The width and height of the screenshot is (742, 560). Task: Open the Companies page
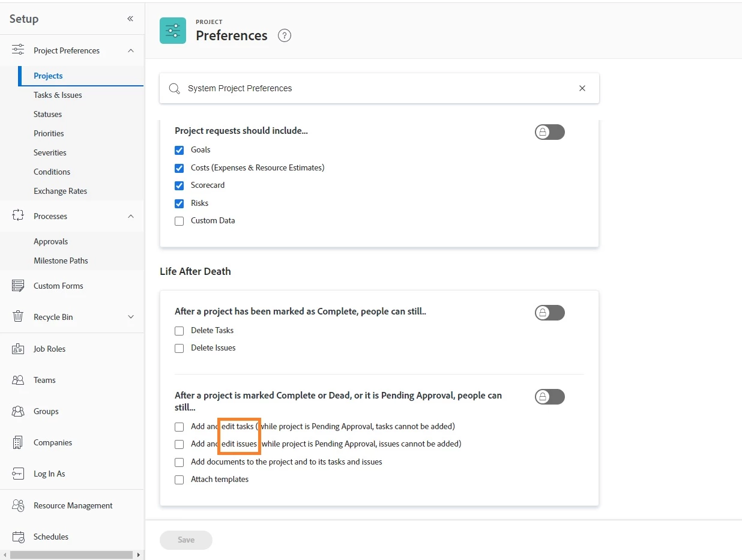click(x=53, y=442)
